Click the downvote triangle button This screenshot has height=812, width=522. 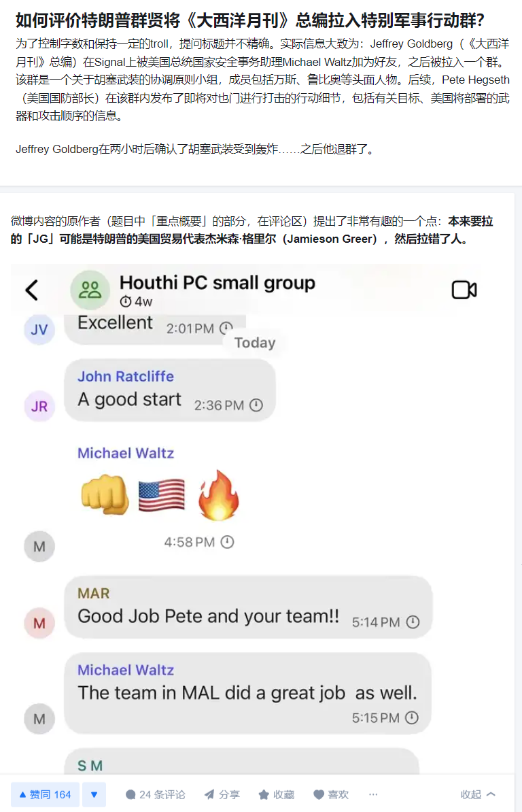pos(94,794)
